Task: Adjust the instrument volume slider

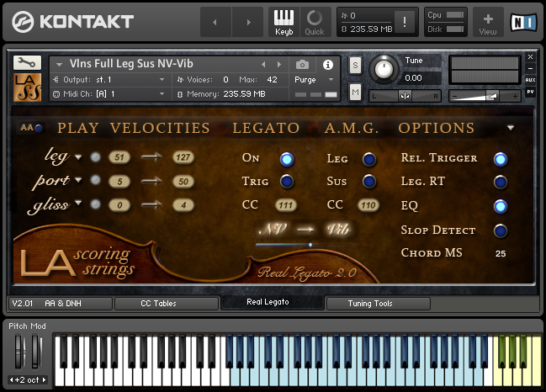Action: tap(485, 96)
